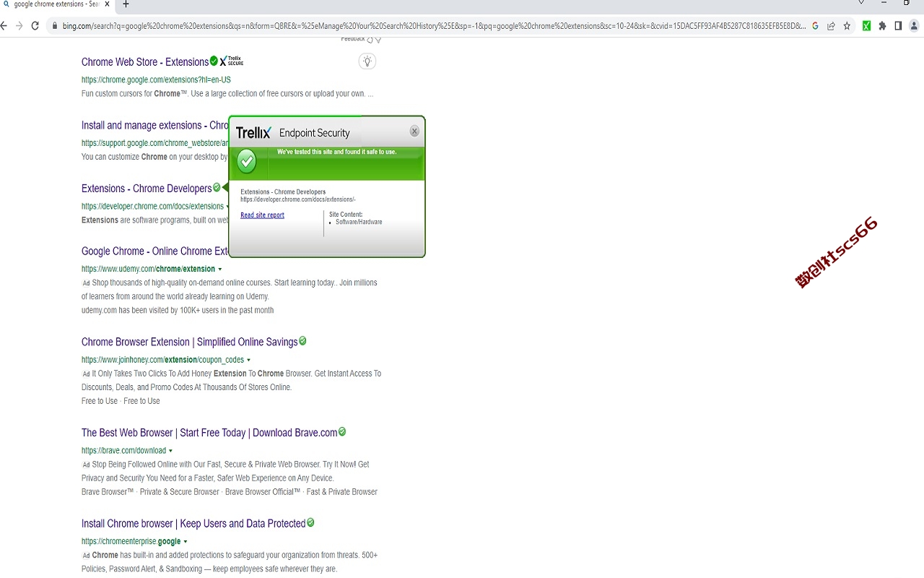Viewport: 924px width, 578px height.
Task: Click Software/Hardware site content text in popup
Action: (359, 222)
